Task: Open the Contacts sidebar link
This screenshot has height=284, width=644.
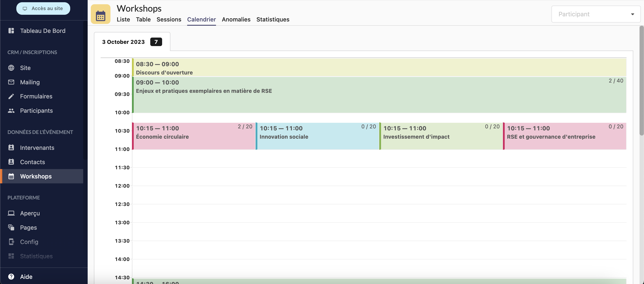Action: [x=32, y=162]
